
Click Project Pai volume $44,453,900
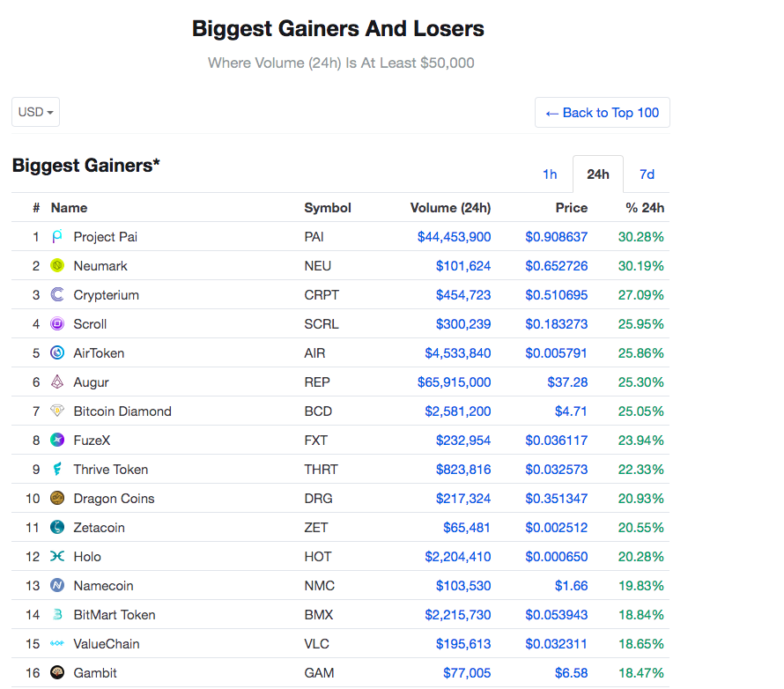454,237
